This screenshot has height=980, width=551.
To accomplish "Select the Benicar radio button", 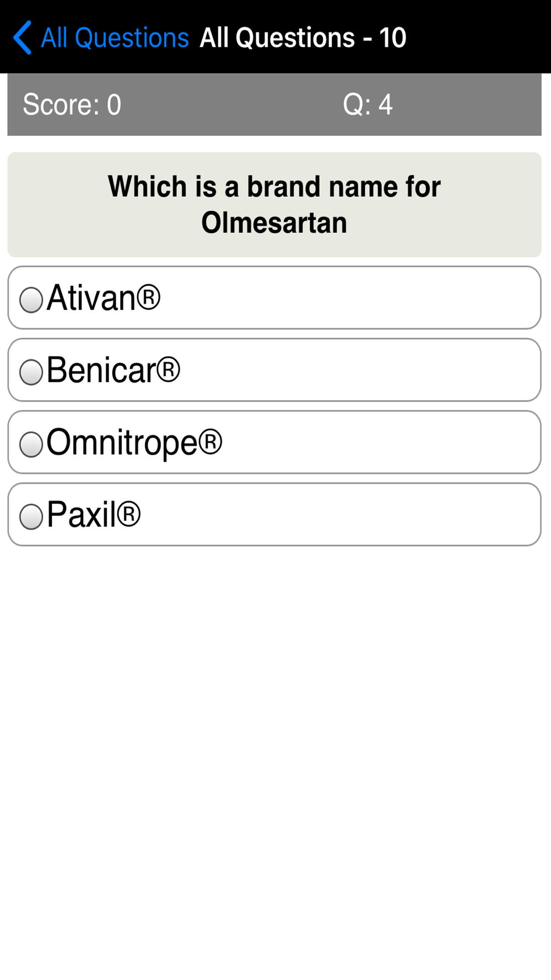I will coord(31,372).
